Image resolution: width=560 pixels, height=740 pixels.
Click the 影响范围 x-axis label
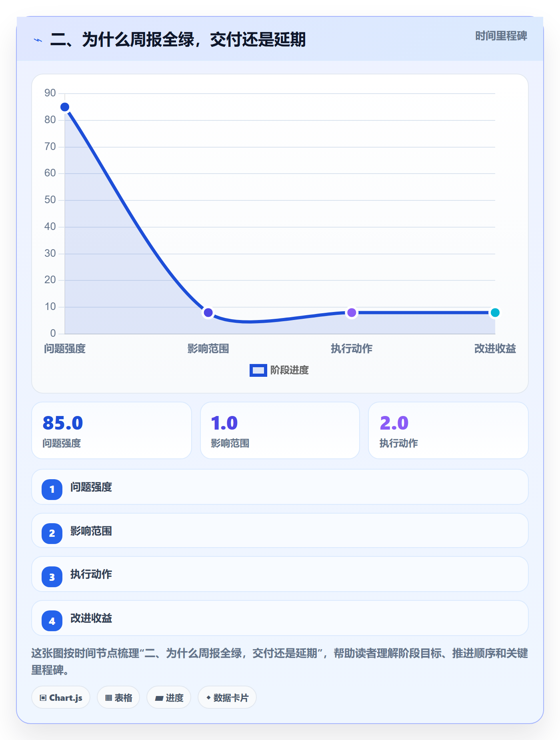click(208, 349)
